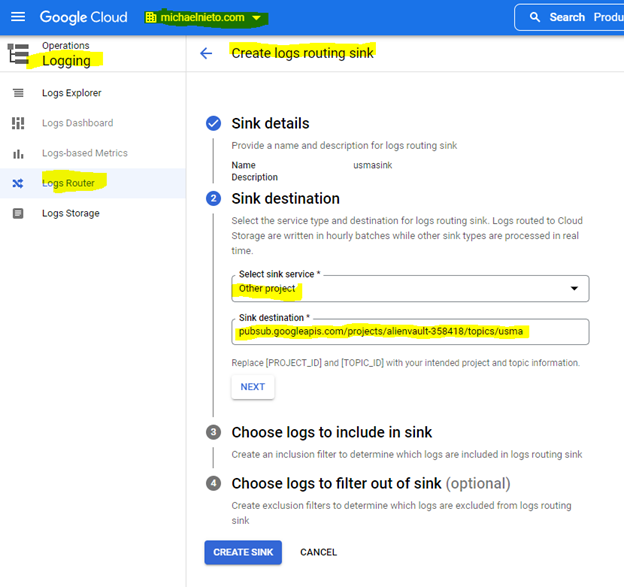Click the CANCEL button

point(318,552)
